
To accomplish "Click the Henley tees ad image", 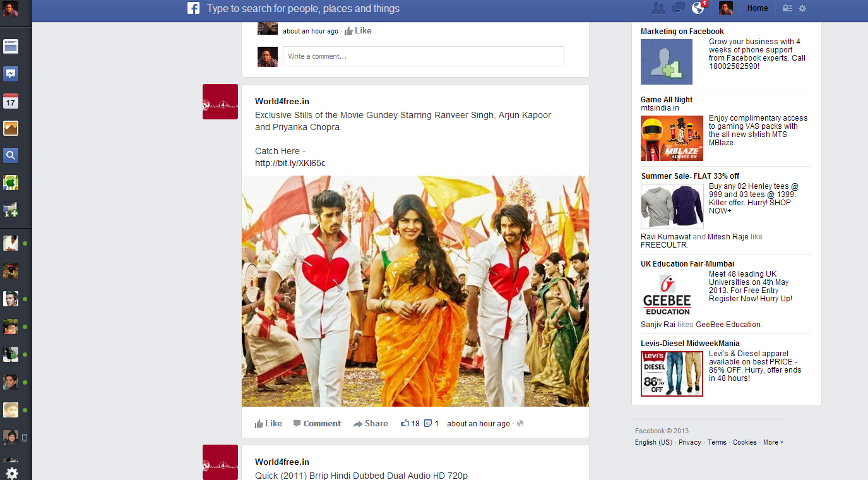I will pyautogui.click(x=672, y=206).
